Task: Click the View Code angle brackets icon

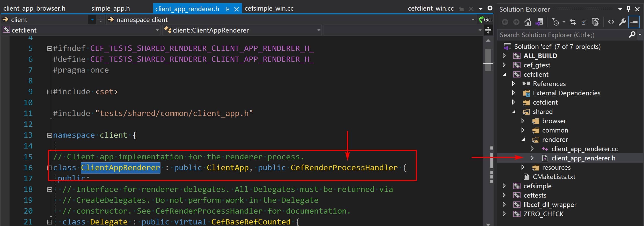Action: [x=611, y=22]
